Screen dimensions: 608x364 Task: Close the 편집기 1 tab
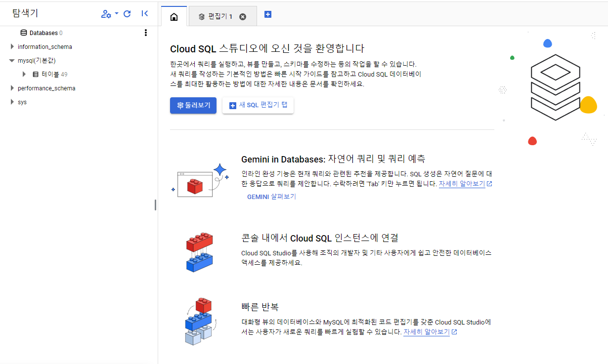(x=243, y=16)
